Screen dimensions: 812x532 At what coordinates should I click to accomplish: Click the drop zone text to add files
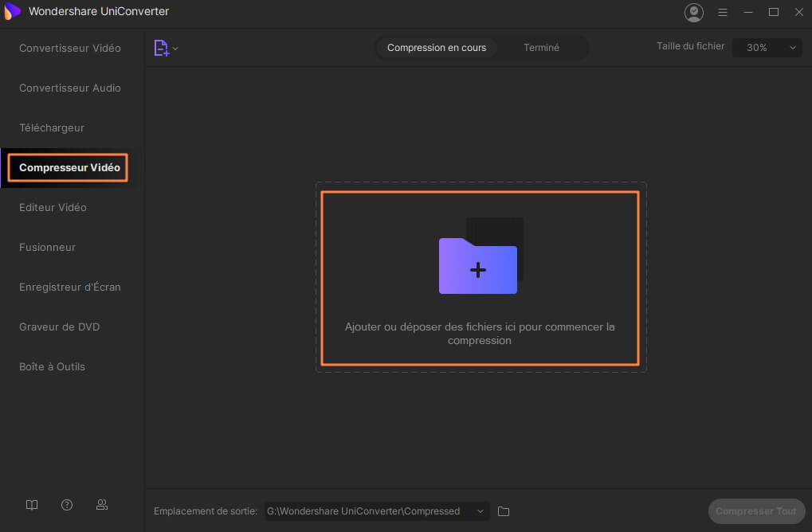pos(480,333)
